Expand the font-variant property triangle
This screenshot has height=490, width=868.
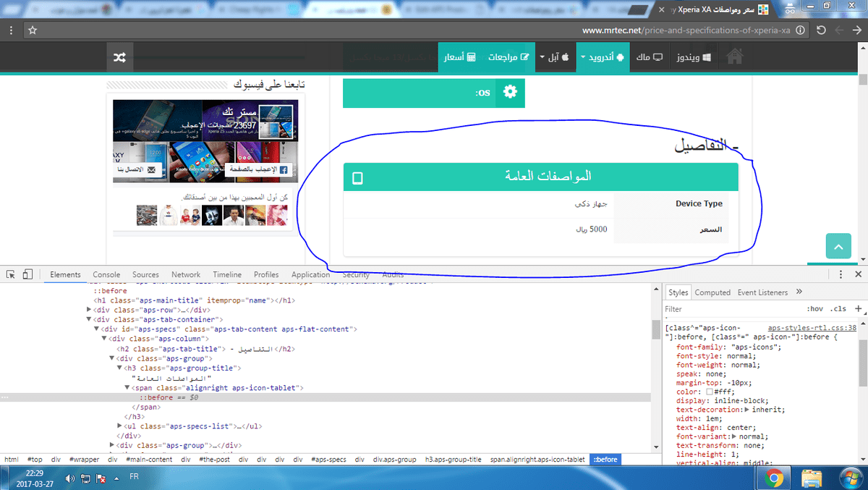tap(735, 436)
